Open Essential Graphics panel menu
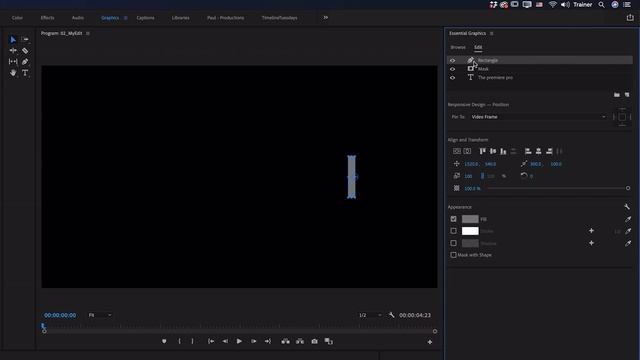This screenshot has height=360, width=640. pos(491,33)
